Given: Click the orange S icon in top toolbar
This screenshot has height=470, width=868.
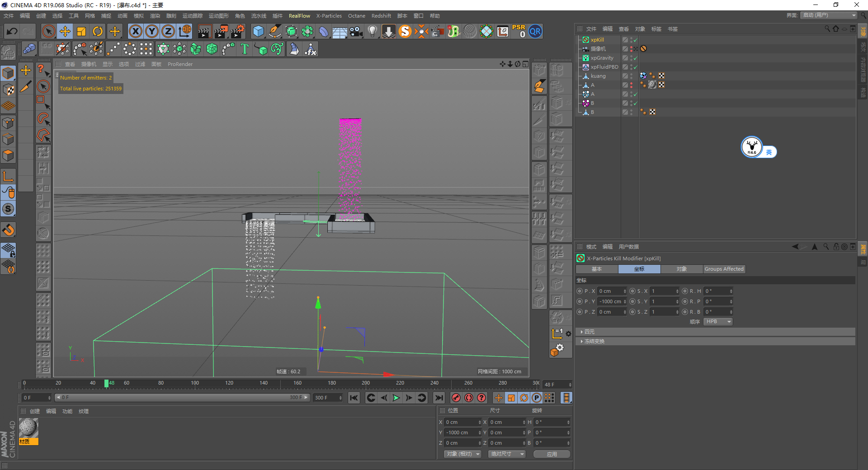Looking at the screenshot, I should click(405, 31).
